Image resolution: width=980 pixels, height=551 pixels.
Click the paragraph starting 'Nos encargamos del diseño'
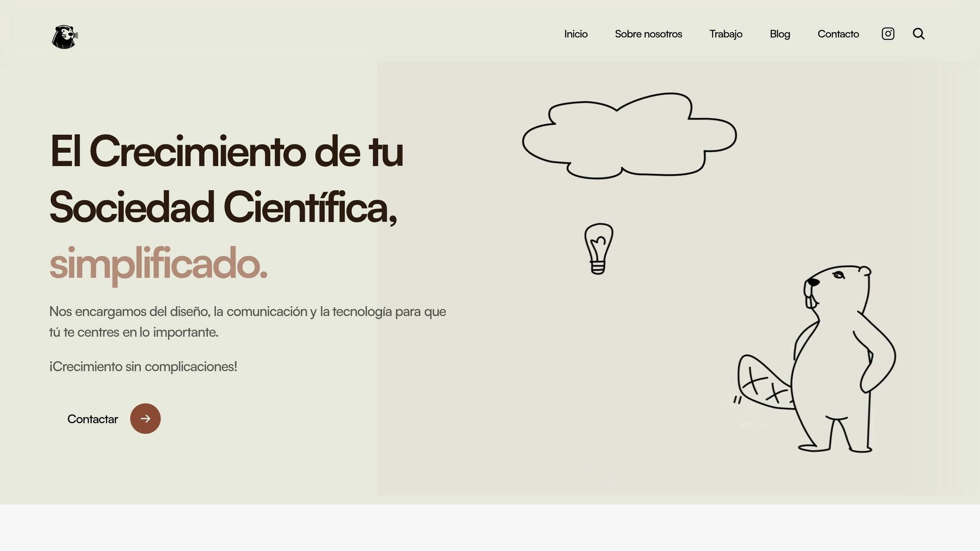tap(247, 321)
